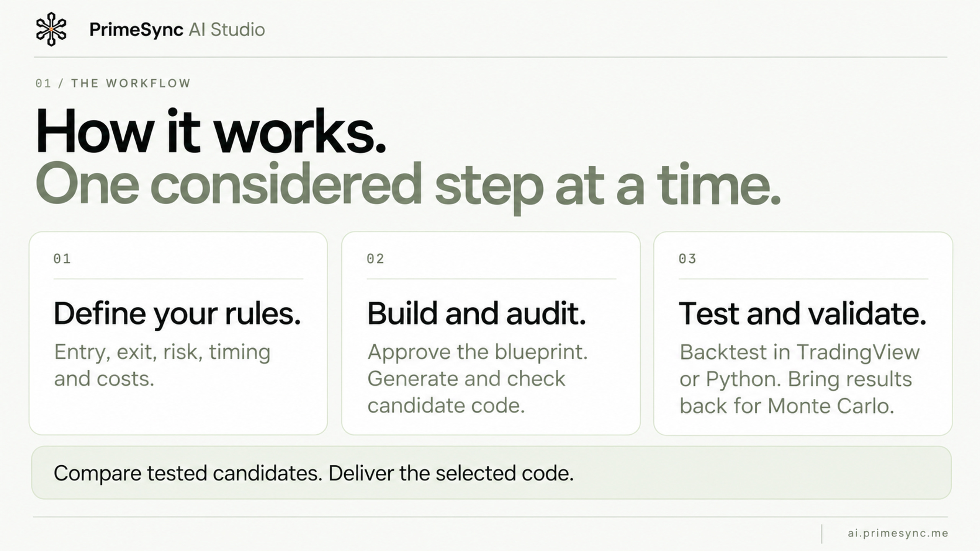Image resolution: width=980 pixels, height=551 pixels.
Task: Click 'Approve the blueprint.' description text
Action: pyautogui.click(x=477, y=352)
